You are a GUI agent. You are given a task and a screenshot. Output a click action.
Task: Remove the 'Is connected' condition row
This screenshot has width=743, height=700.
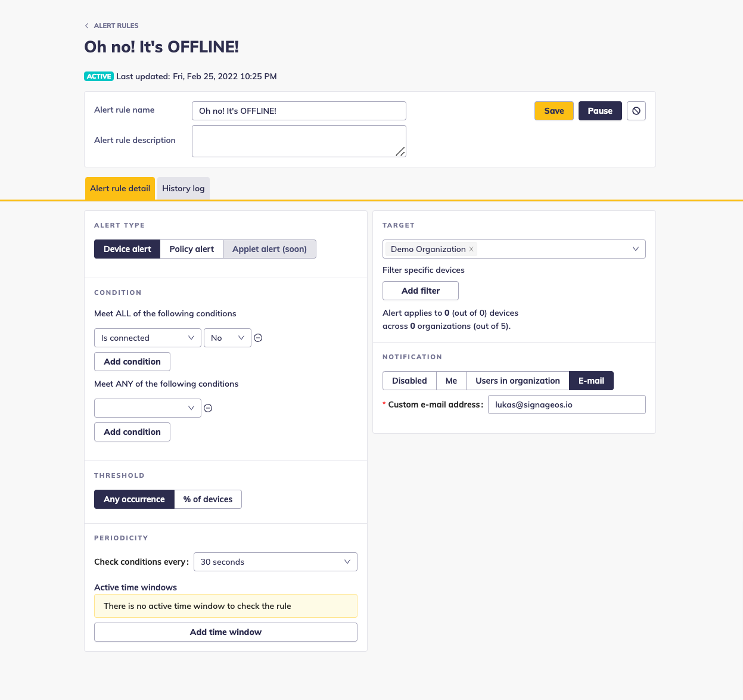[x=258, y=338]
